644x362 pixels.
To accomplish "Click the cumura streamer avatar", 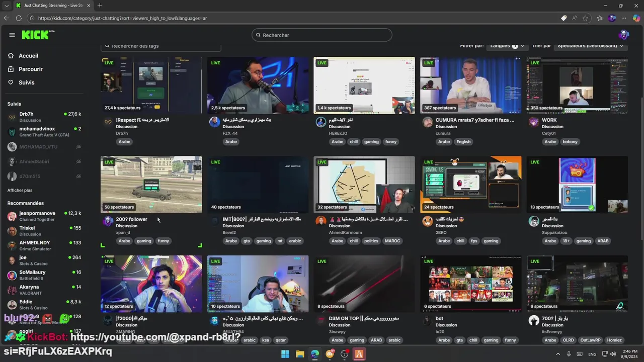I will (x=428, y=122).
